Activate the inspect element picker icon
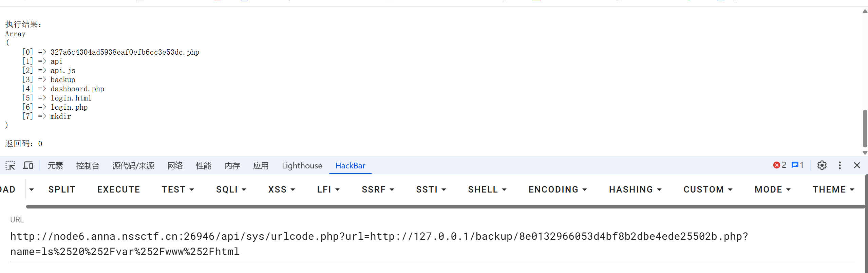This screenshot has width=868, height=273. coord(10,166)
